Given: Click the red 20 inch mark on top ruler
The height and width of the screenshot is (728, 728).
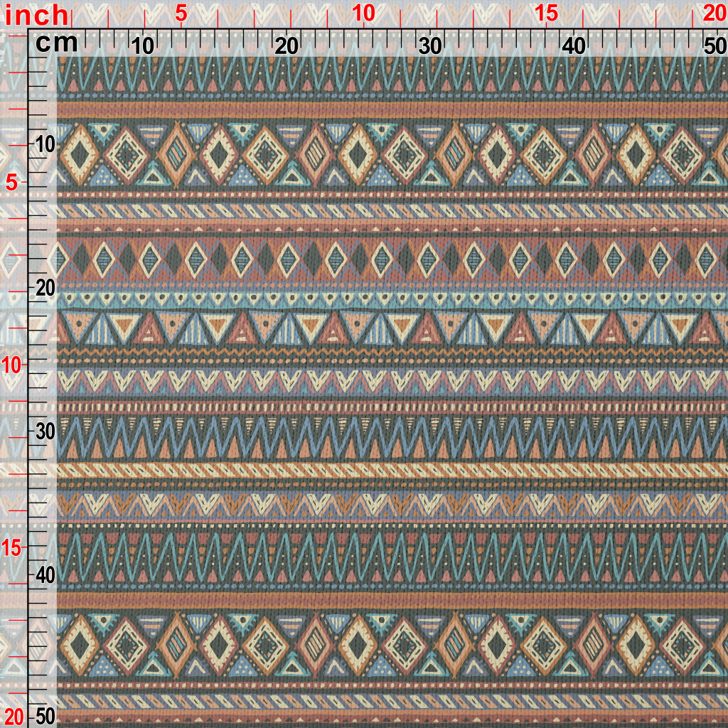Looking at the screenshot, I should click(x=714, y=13).
